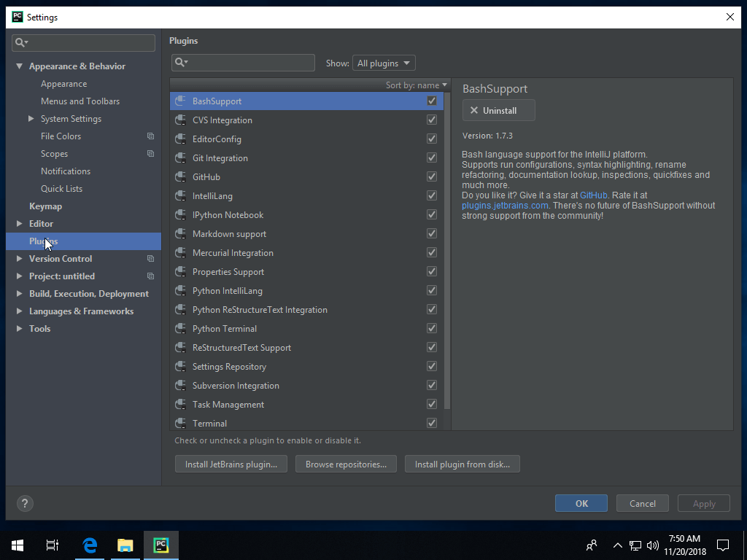Click Install plugin from disk button
The image size is (747, 560).
[462, 464]
